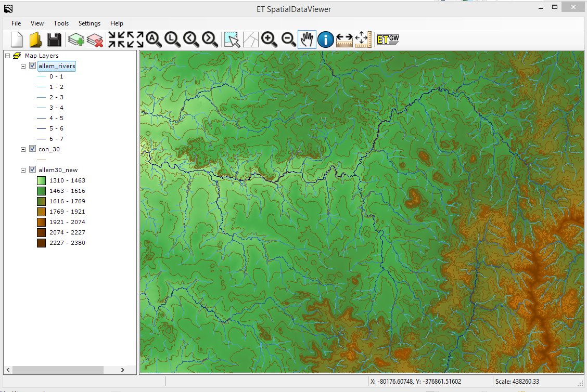Click the layer panel scroll right arrow
587x392 pixels.
click(x=122, y=370)
